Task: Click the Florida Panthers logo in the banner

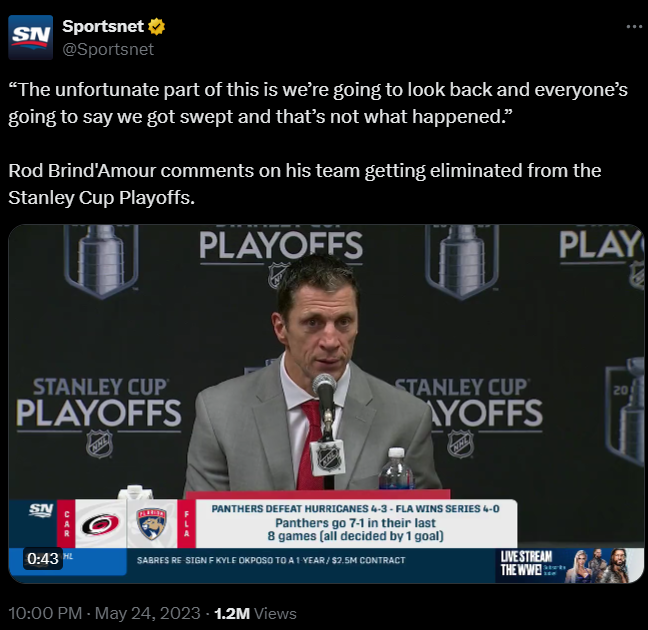Action: (x=152, y=524)
